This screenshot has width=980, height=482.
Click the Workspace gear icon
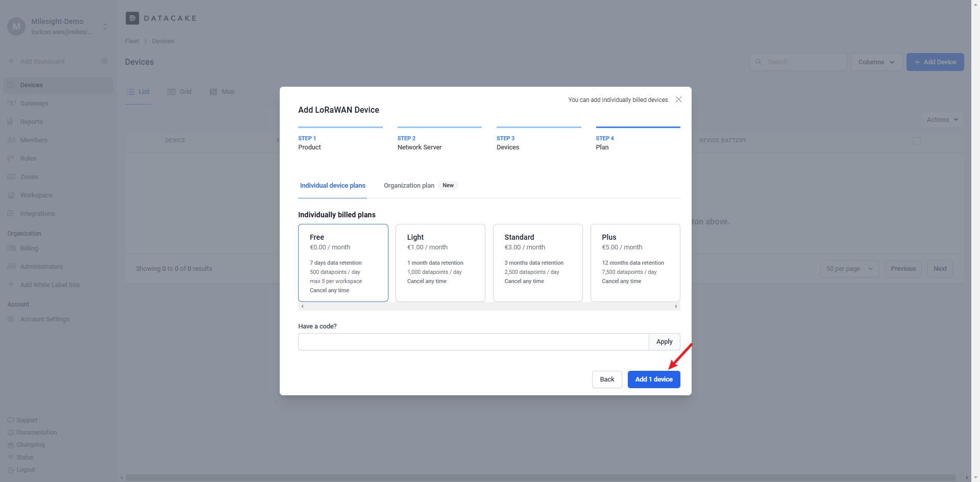click(x=11, y=195)
